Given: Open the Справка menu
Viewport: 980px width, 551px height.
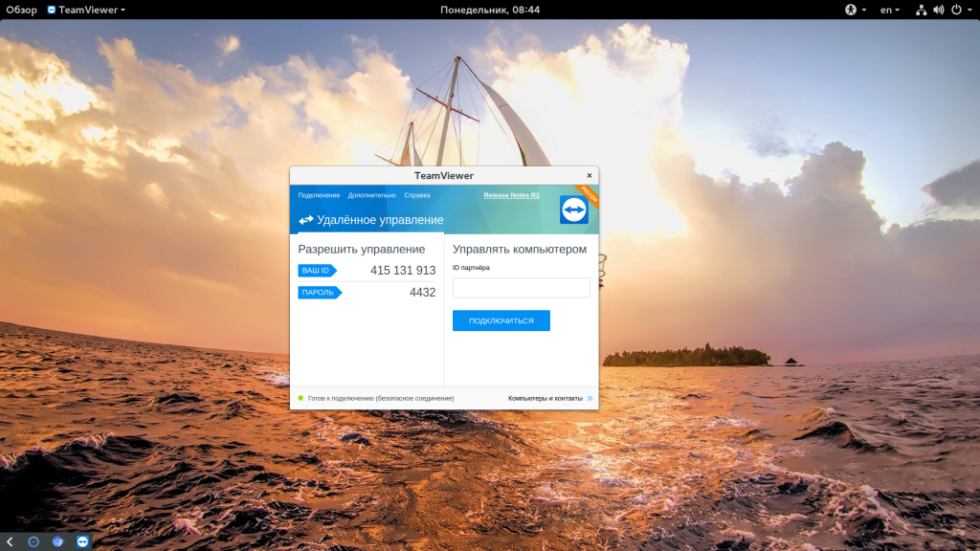Looking at the screenshot, I should pos(417,195).
